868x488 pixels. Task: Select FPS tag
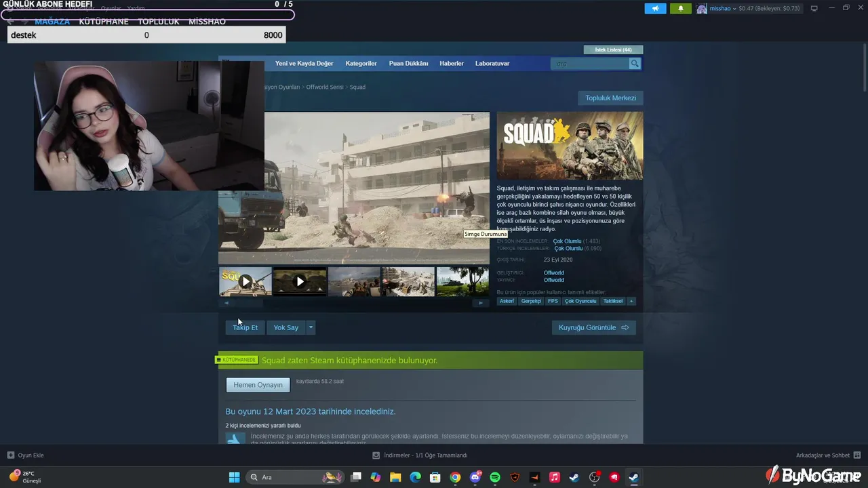click(x=553, y=301)
